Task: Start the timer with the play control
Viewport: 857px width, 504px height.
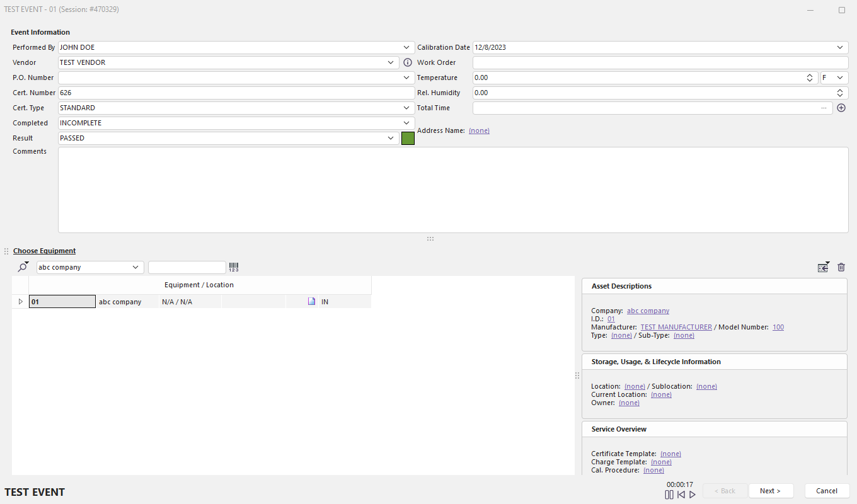Action: [693, 495]
